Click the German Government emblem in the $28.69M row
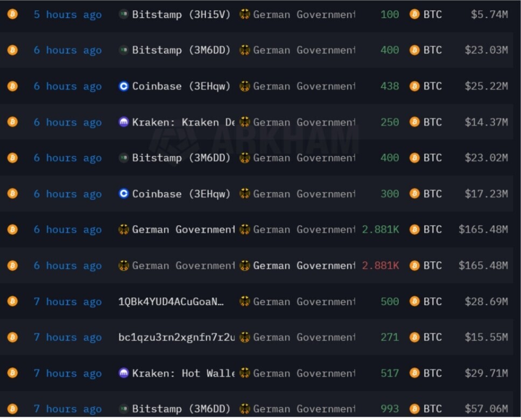The image size is (521, 420). pyautogui.click(x=244, y=302)
